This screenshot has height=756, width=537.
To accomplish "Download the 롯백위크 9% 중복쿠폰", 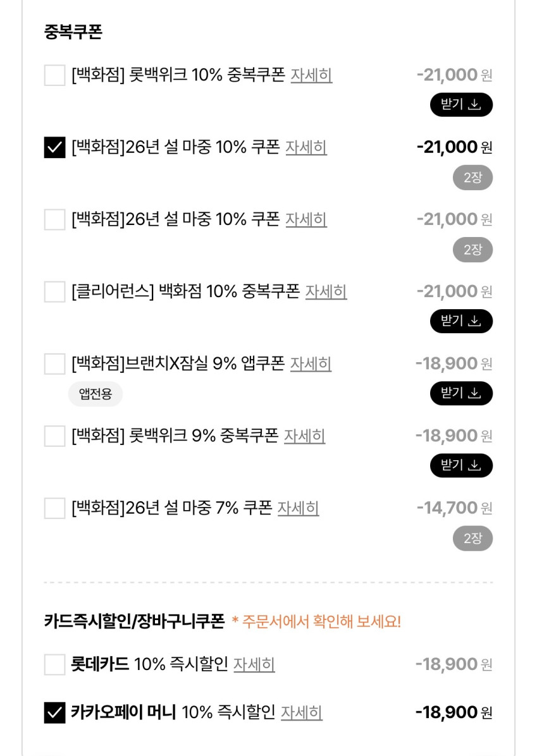I will 461,465.
